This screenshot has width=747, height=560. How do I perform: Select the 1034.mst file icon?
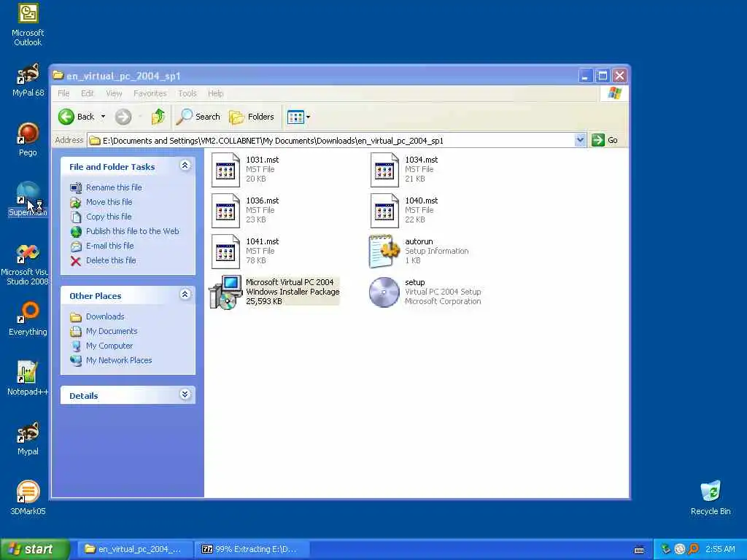[x=384, y=169]
